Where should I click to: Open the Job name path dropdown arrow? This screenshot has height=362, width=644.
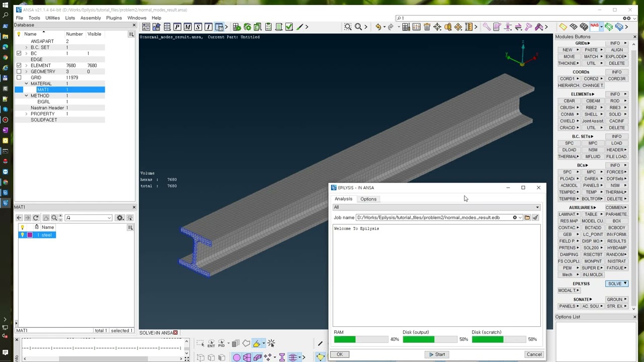(520, 218)
